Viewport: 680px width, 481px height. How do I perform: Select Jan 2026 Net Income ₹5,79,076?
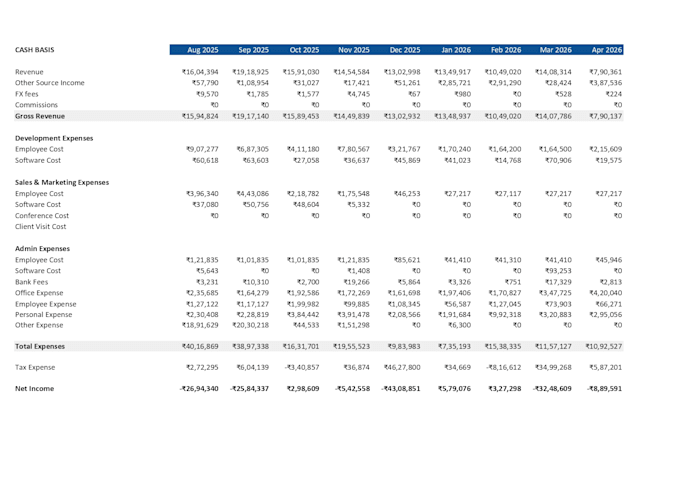click(454, 389)
